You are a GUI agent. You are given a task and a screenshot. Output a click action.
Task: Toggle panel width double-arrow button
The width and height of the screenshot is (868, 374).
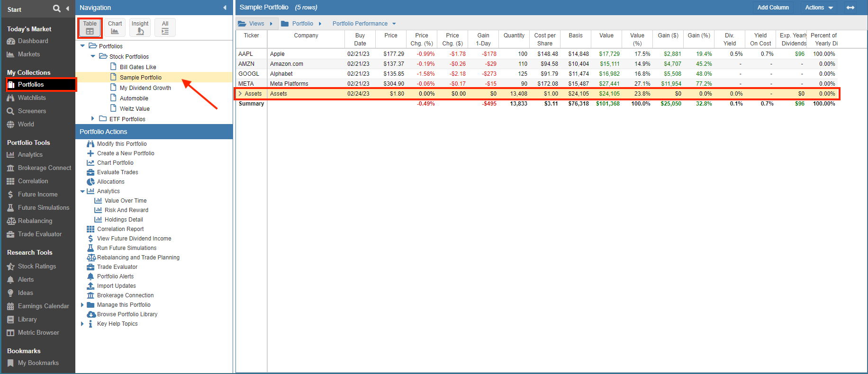[850, 8]
